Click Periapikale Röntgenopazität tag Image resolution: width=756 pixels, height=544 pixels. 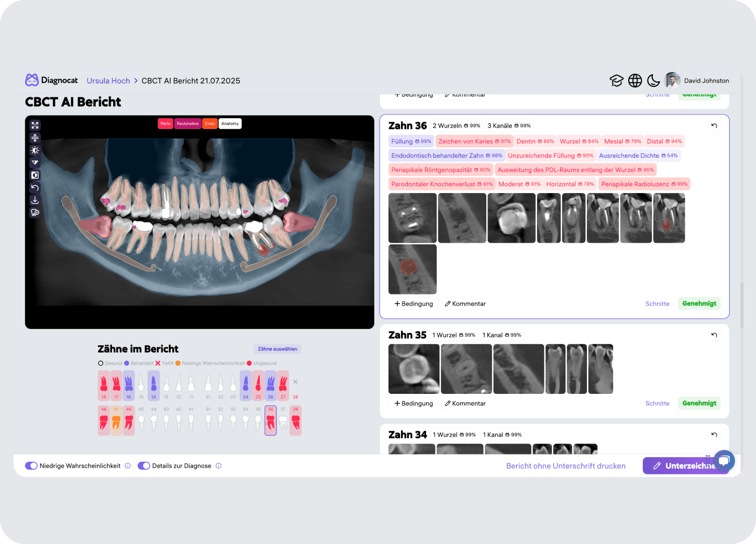pyautogui.click(x=441, y=169)
